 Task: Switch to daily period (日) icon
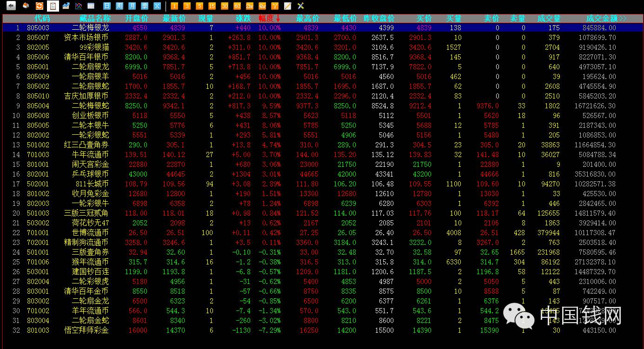click(x=107, y=6)
